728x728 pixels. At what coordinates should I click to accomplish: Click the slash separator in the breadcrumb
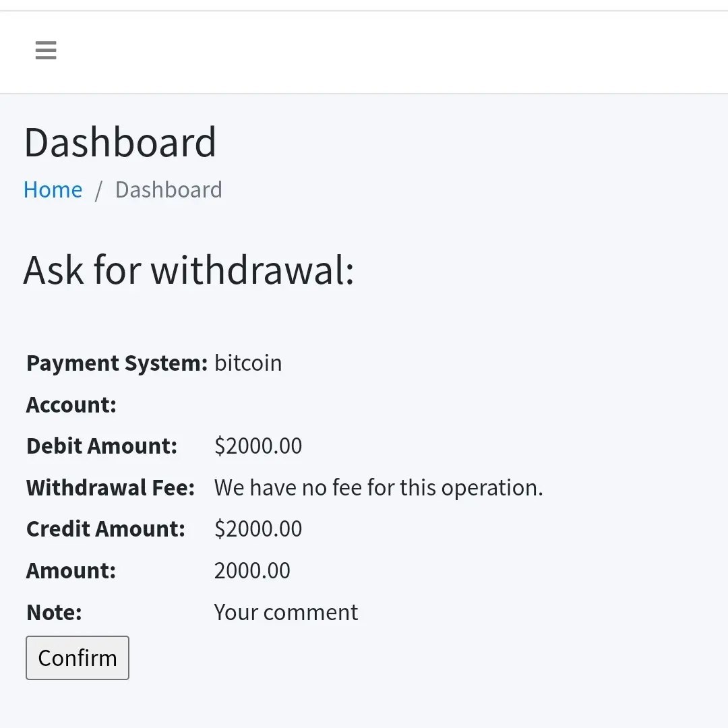(x=98, y=191)
